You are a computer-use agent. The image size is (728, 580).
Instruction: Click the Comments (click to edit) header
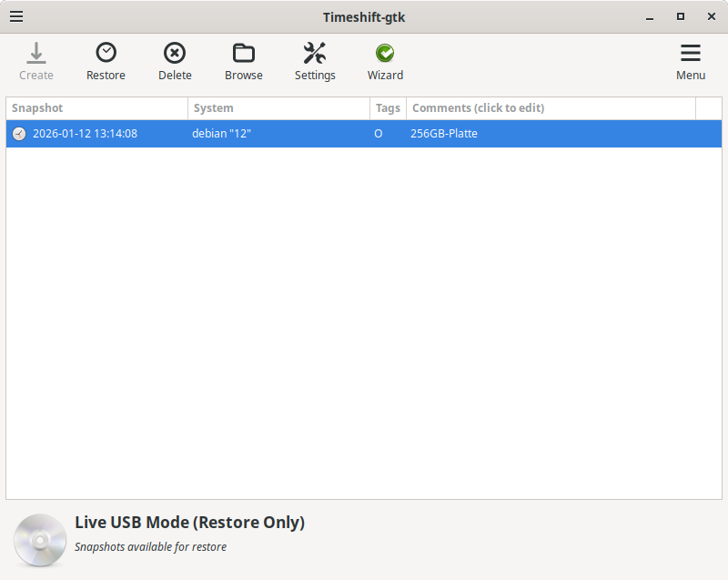coord(477,108)
